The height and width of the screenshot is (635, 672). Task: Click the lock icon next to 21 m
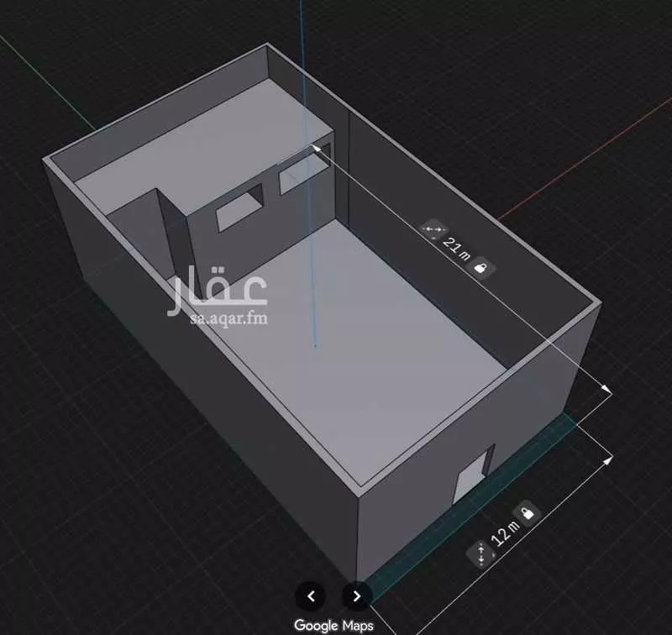tap(480, 267)
